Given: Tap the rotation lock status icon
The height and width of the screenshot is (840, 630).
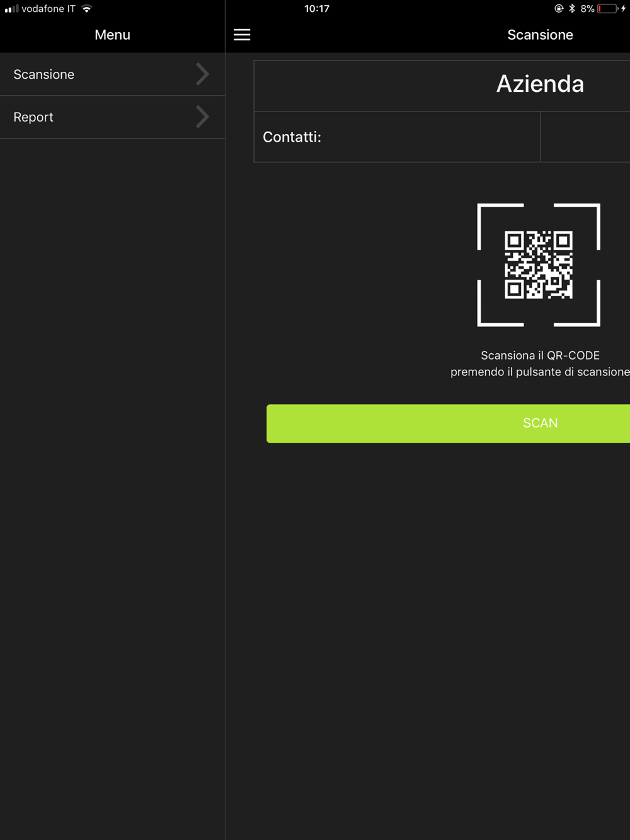Looking at the screenshot, I should tap(559, 9).
